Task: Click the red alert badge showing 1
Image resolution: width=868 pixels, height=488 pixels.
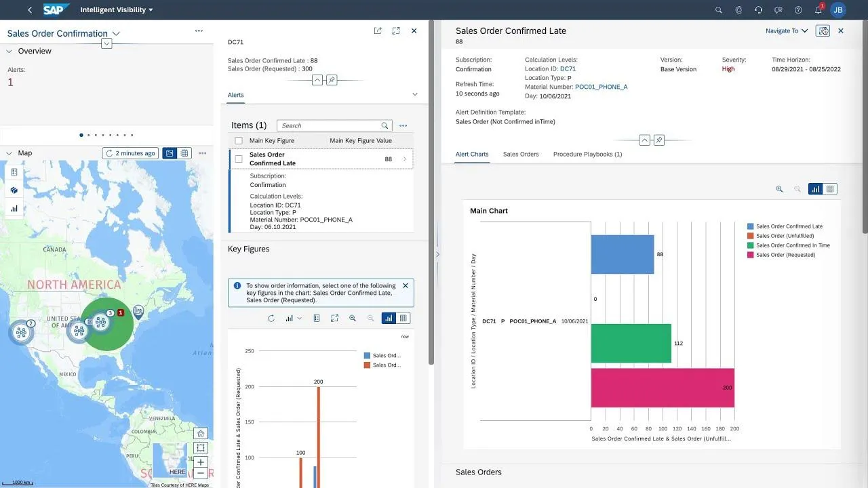Action: click(x=121, y=312)
